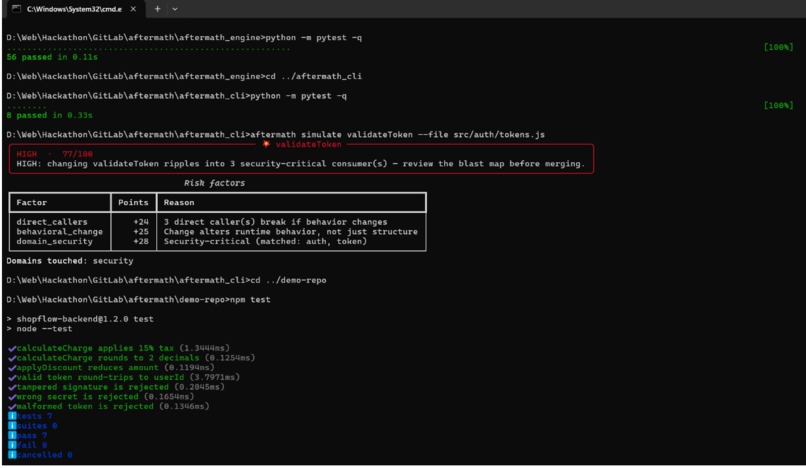Viewport: 806px width, 468px height.
Task: Open a new terminal tab
Action: pyautogui.click(x=157, y=9)
